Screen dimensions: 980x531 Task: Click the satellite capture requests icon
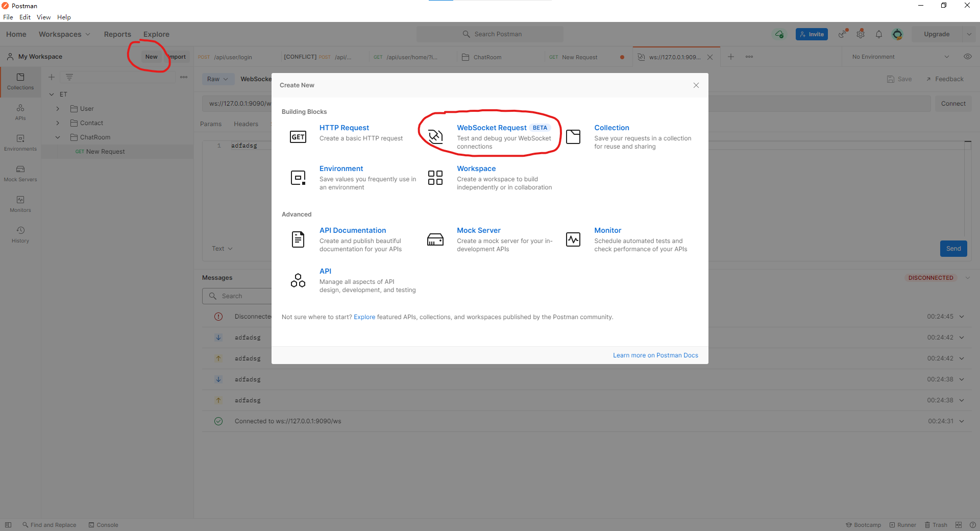click(x=843, y=34)
